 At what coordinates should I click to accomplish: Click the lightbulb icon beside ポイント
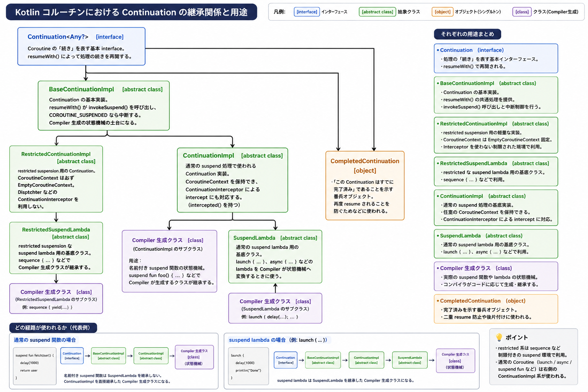499,337
